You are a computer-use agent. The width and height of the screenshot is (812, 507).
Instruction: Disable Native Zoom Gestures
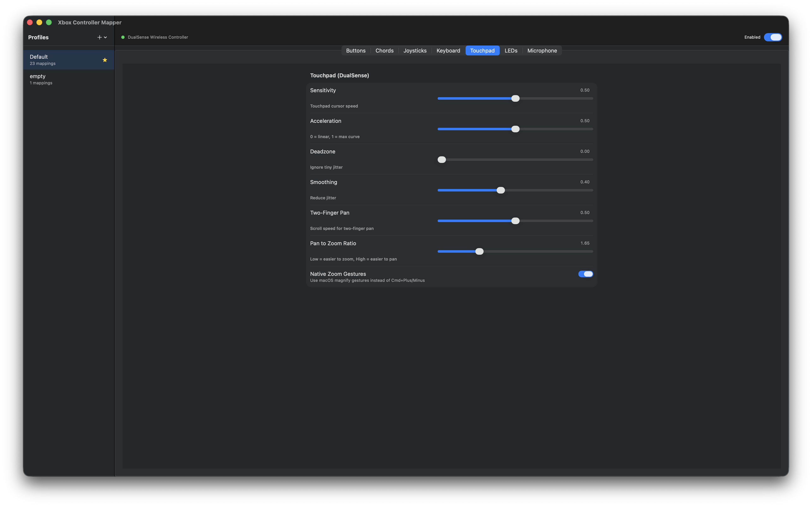pyautogui.click(x=585, y=274)
